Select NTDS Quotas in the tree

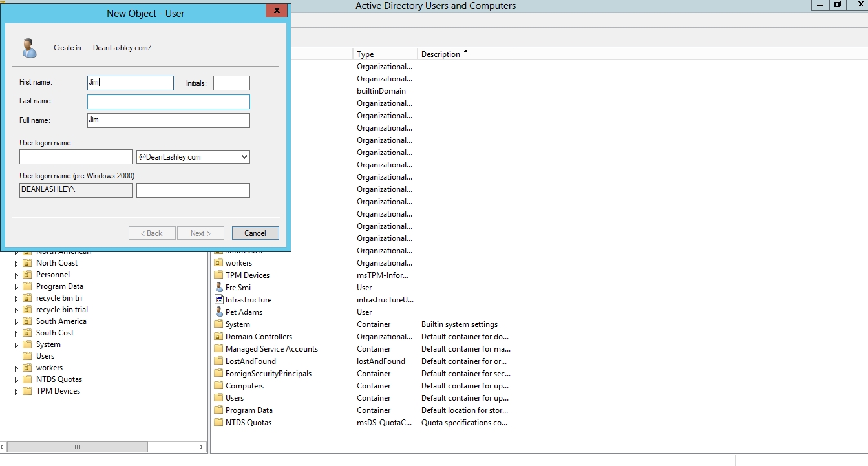pos(59,379)
